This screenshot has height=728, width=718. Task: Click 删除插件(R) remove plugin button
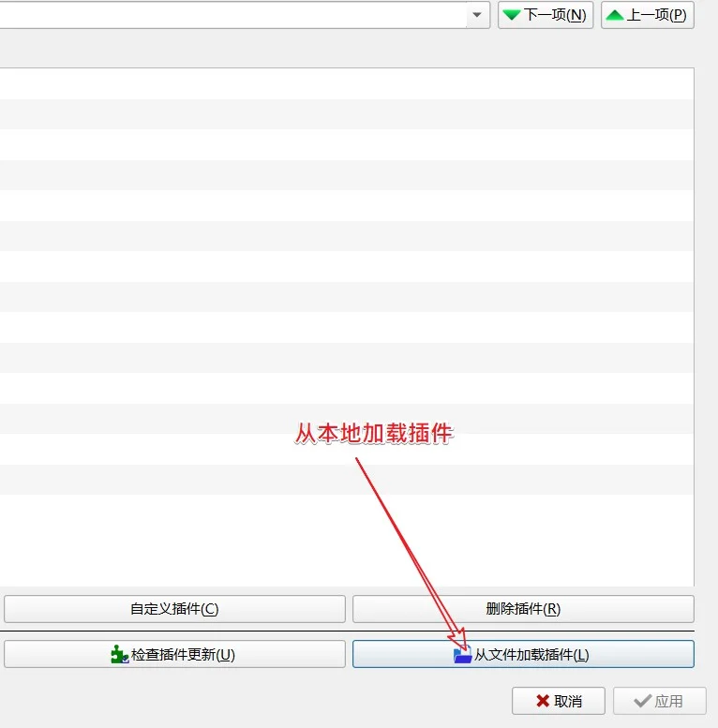[523, 609]
